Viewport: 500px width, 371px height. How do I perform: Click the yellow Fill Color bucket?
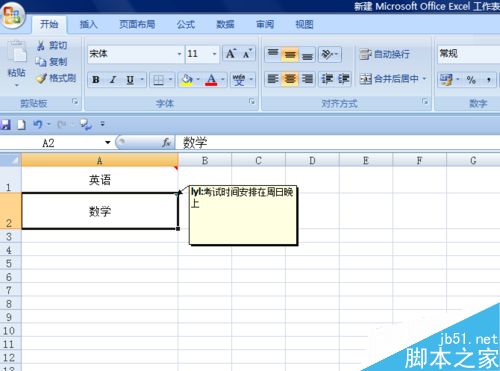(x=187, y=80)
